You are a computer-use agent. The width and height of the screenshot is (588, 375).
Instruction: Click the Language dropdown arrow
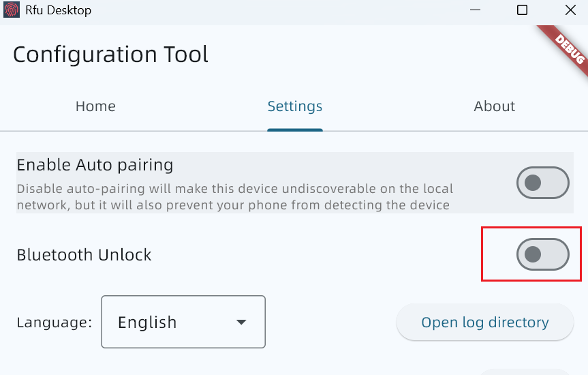[x=241, y=322]
